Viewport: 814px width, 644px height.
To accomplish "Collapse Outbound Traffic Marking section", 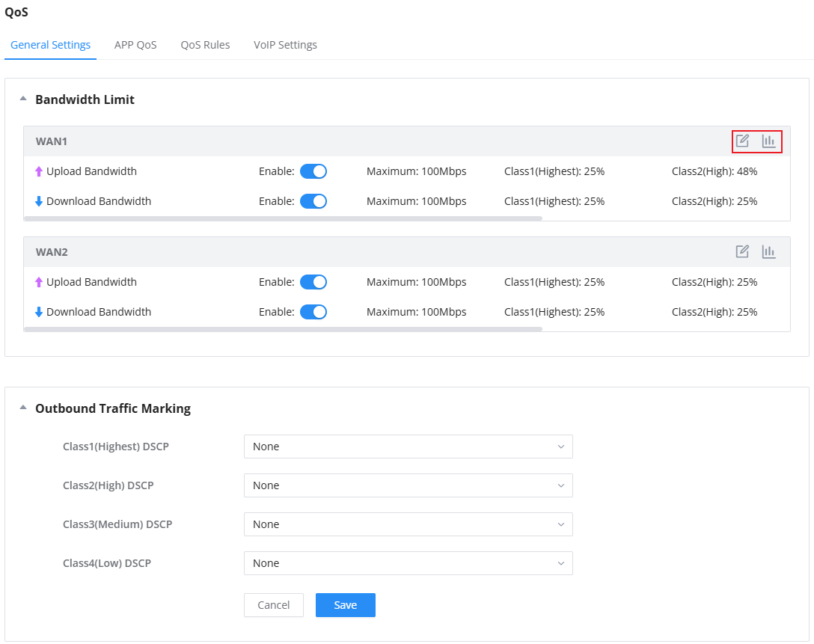I will 23,408.
